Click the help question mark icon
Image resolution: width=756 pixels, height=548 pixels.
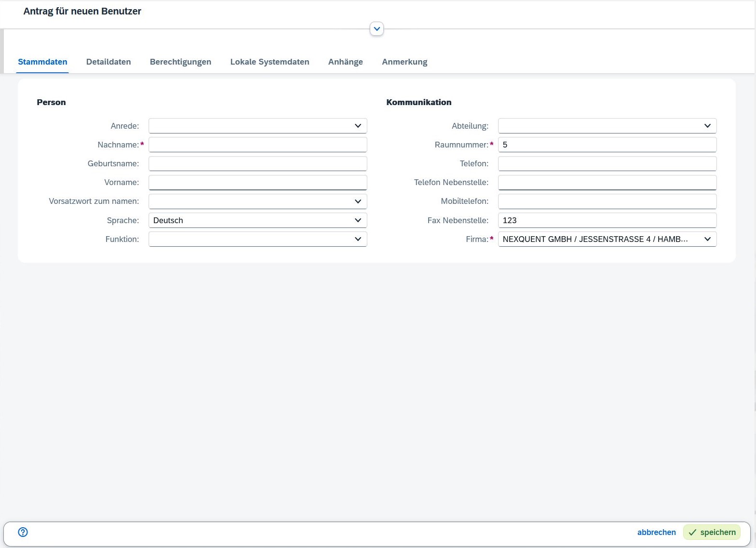[23, 532]
